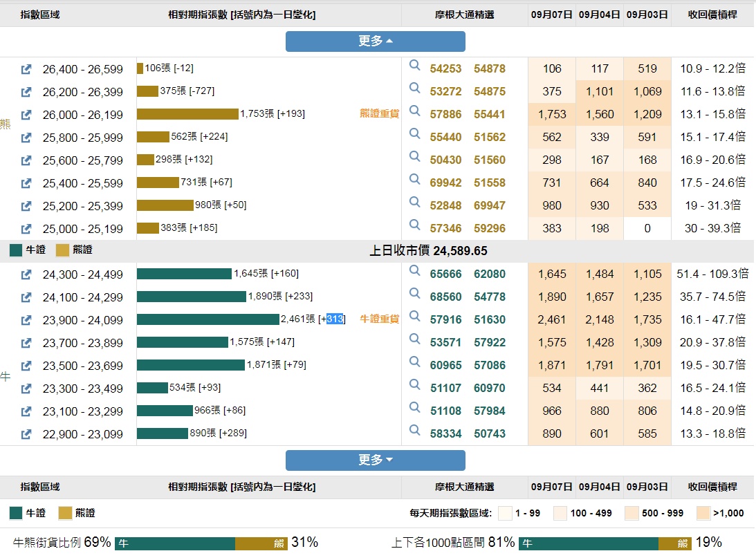Open warrant code 65666 link
This screenshot has width=756, height=560.
tap(445, 274)
